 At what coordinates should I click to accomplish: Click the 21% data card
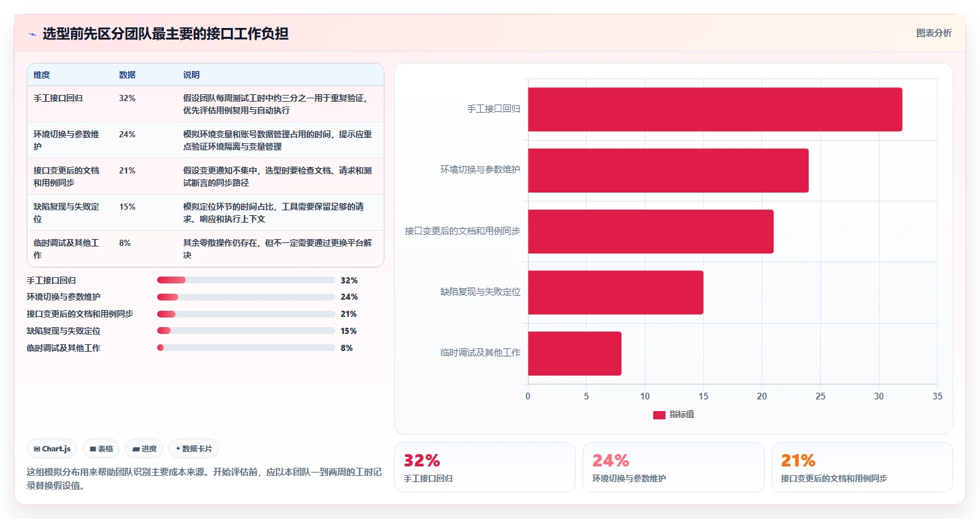tap(862, 467)
